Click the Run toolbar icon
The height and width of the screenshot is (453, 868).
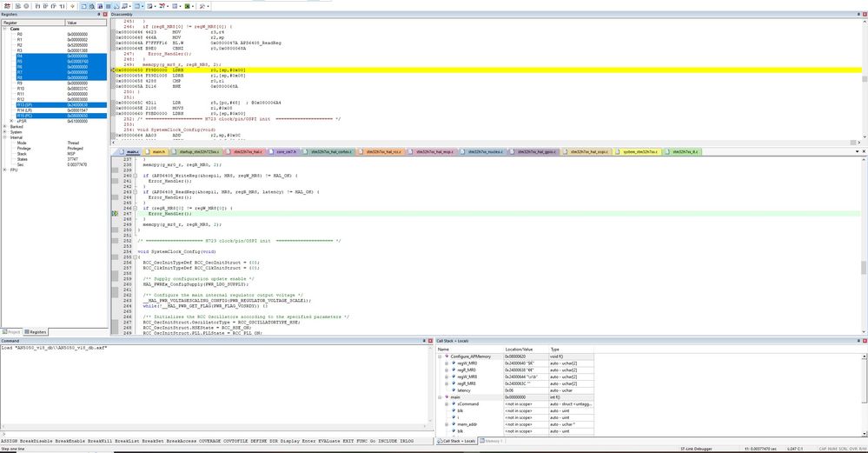click(x=17, y=6)
